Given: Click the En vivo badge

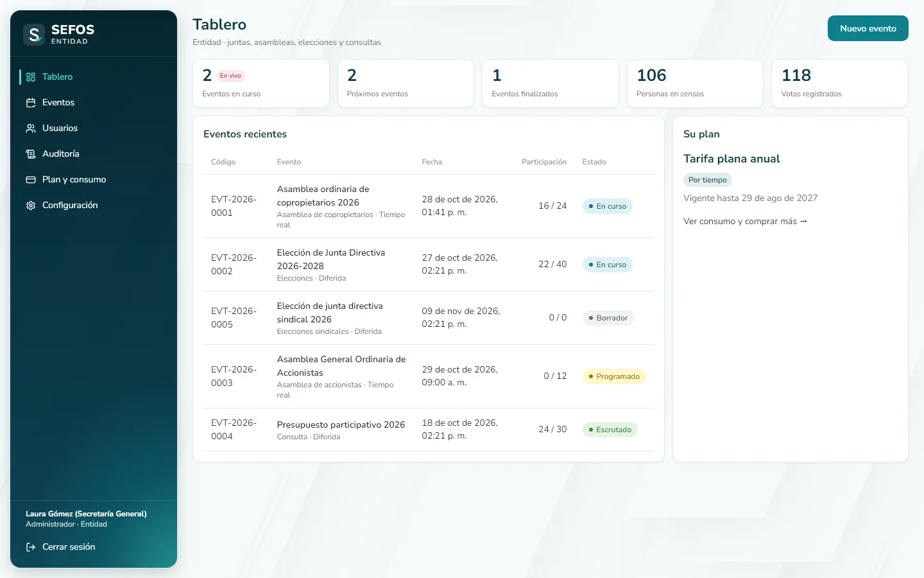Looking at the screenshot, I should (x=230, y=76).
